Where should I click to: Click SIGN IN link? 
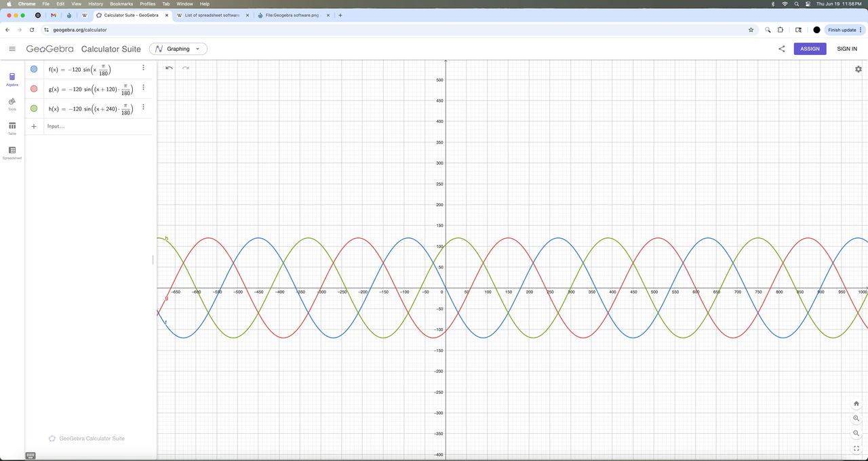847,49
